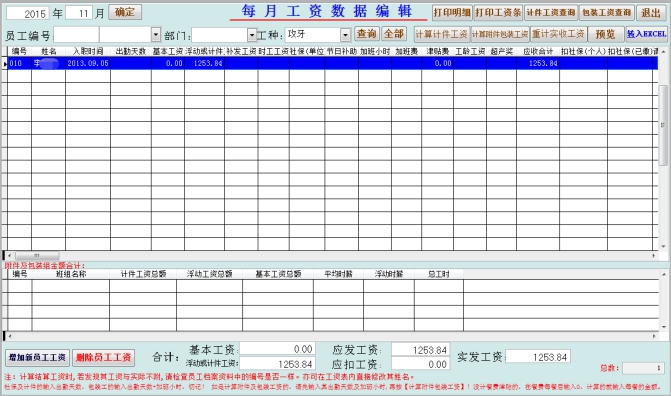Select the employee row numbered 010
The width and height of the screenshot is (671, 396).
click(332, 63)
